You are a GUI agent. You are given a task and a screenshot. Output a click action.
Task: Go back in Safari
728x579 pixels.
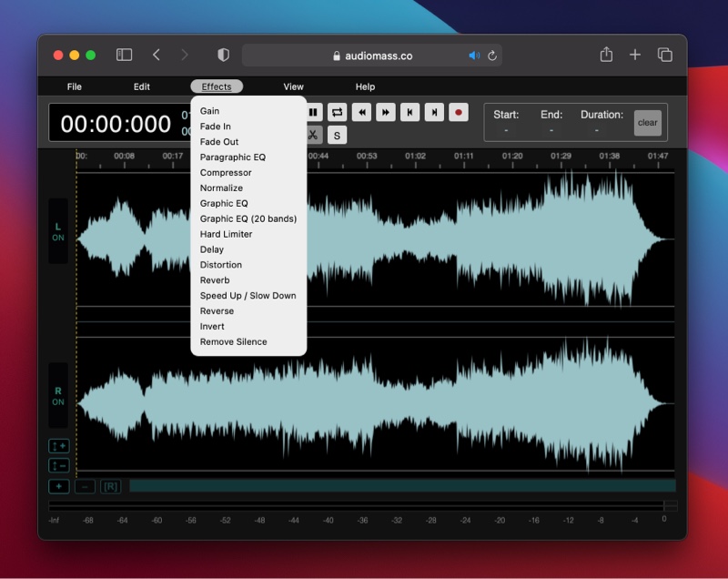(x=157, y=56)
